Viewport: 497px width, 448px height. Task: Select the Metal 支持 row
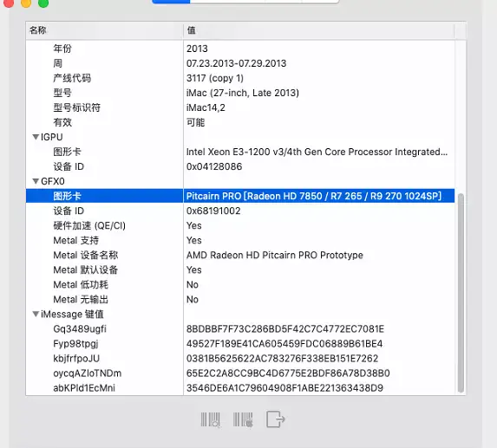click(x=240, y=240)
